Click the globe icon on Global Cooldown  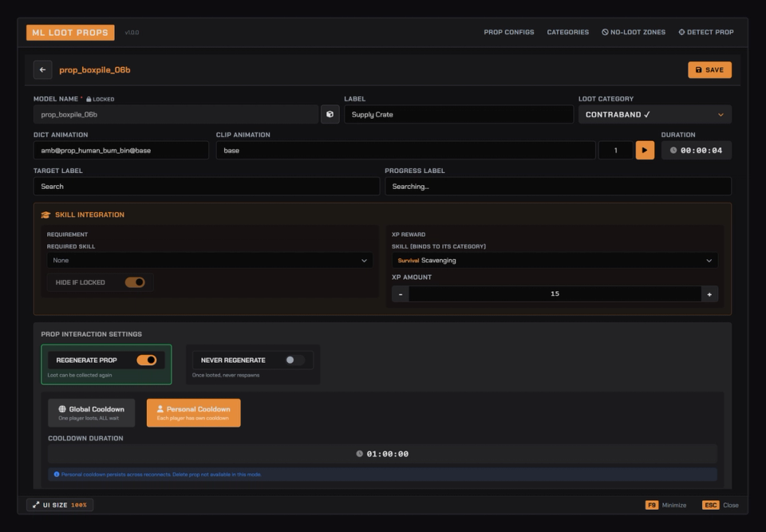click(x=62, y=409)
